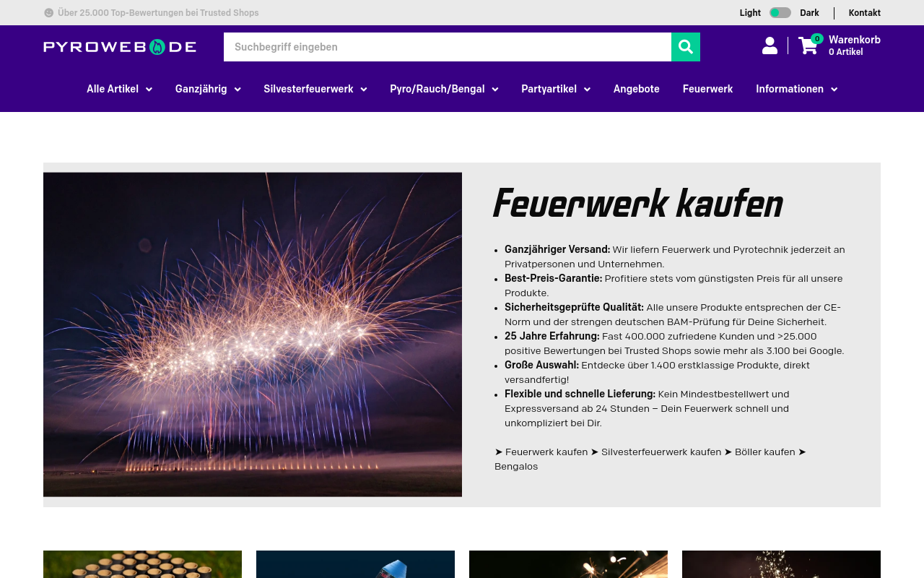Click the Pyroweb flame logo

(155, 46)
